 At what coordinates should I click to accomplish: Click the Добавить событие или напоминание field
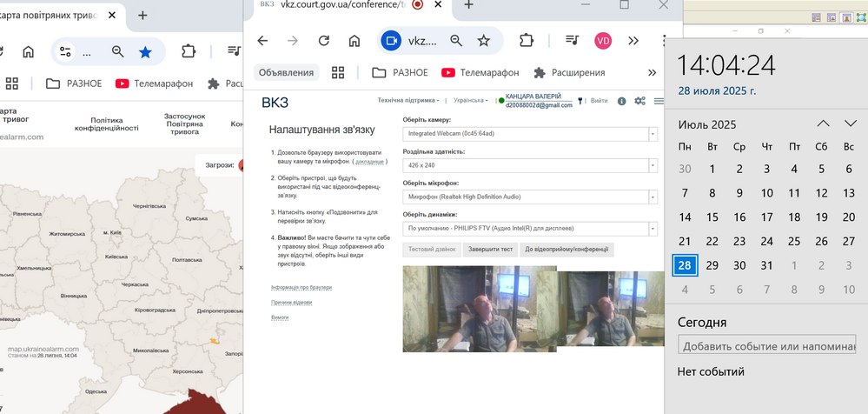pyautogui.click(x=766, y=346)
